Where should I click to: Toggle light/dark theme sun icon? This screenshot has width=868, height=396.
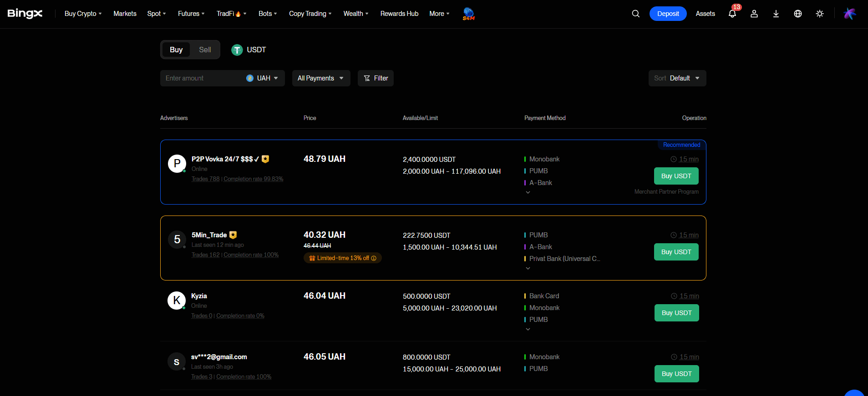(820, 14)
